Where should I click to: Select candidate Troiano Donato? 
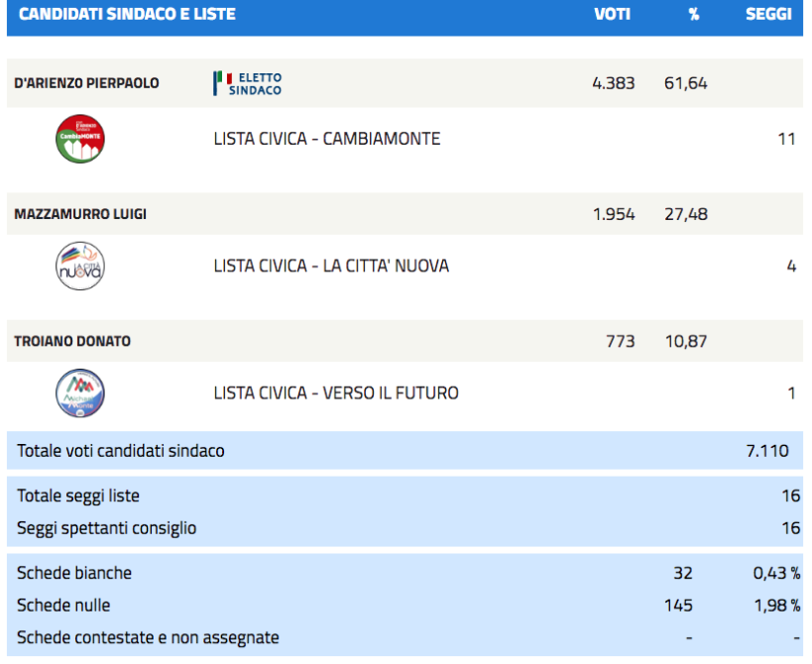pyautogui.click(x=72, y=342)
